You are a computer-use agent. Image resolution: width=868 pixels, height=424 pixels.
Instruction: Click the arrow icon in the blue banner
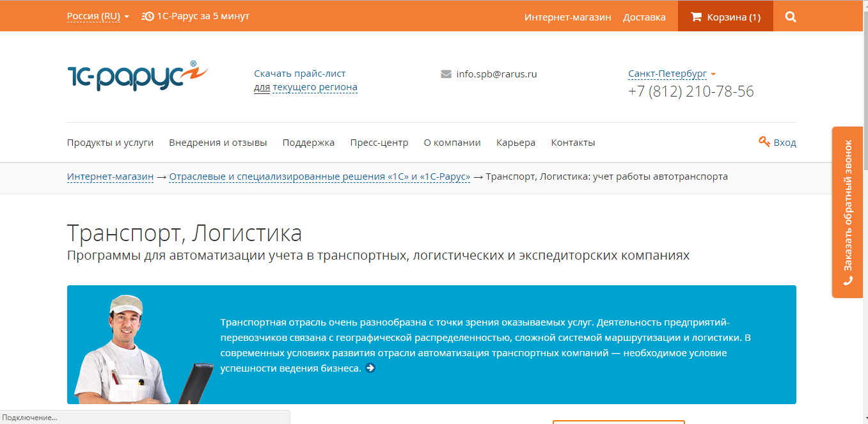pos(370,367)
